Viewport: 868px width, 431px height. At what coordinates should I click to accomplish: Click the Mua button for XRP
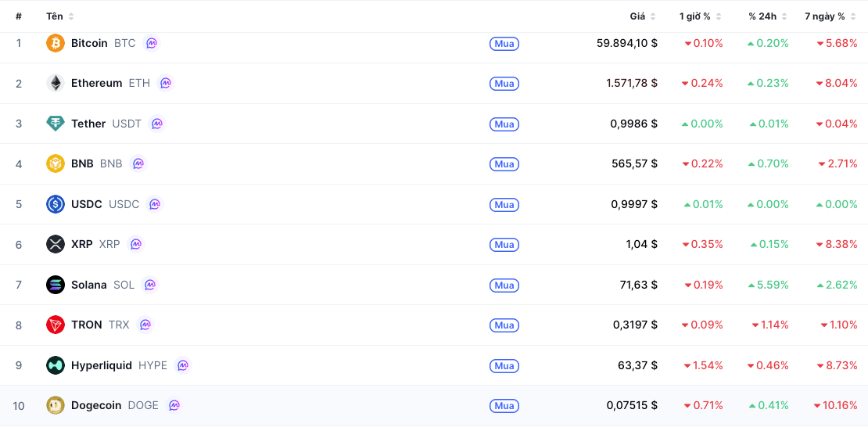pyautogui.click(x=504, y=244)
